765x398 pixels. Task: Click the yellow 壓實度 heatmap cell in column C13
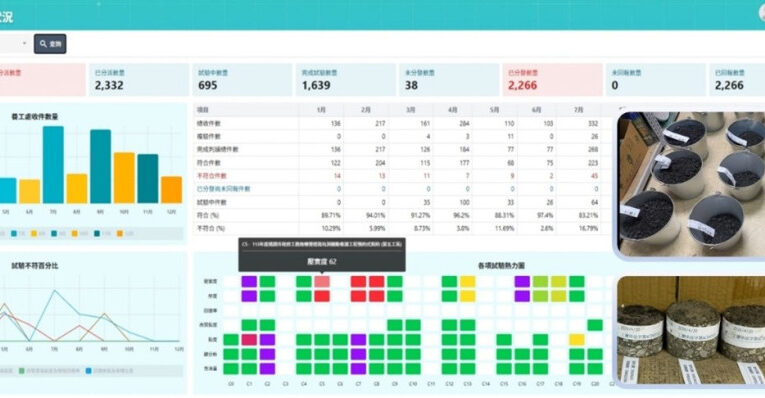tap(467, 281)
